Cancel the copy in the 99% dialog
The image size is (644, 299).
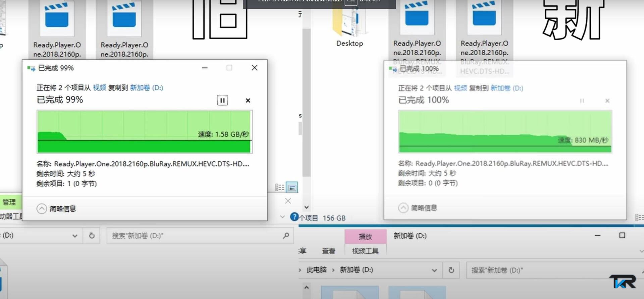click(x=248, y=100)
